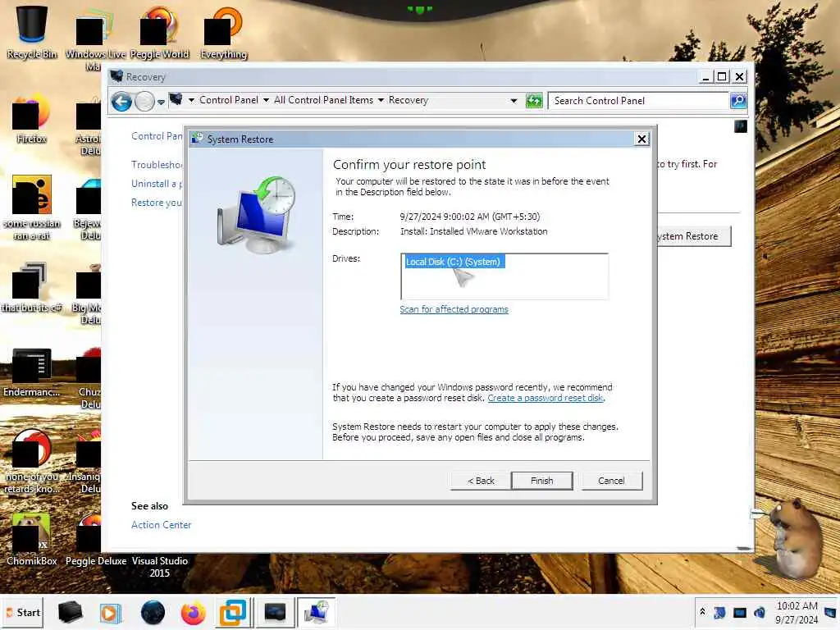Click the forward arrow in Recovery window
This screenshot has width=840, height=630.
[144, 101]
